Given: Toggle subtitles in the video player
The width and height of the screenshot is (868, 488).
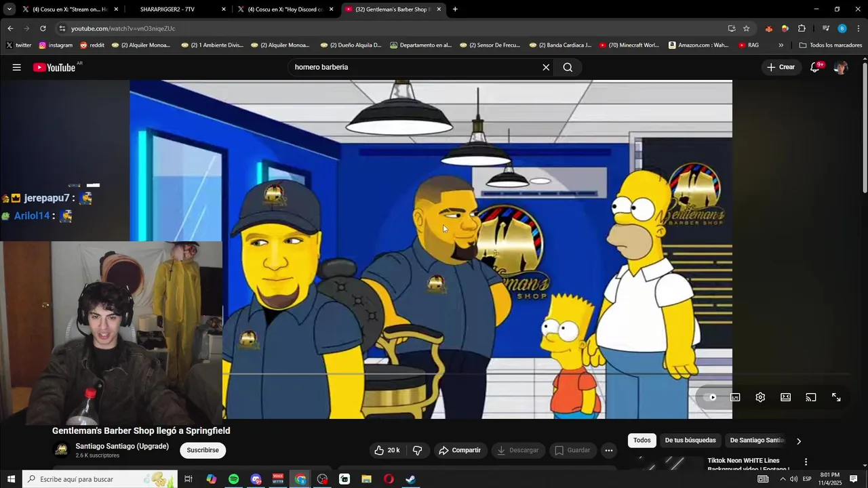Looking at the screenshot, I should point(735,397).
